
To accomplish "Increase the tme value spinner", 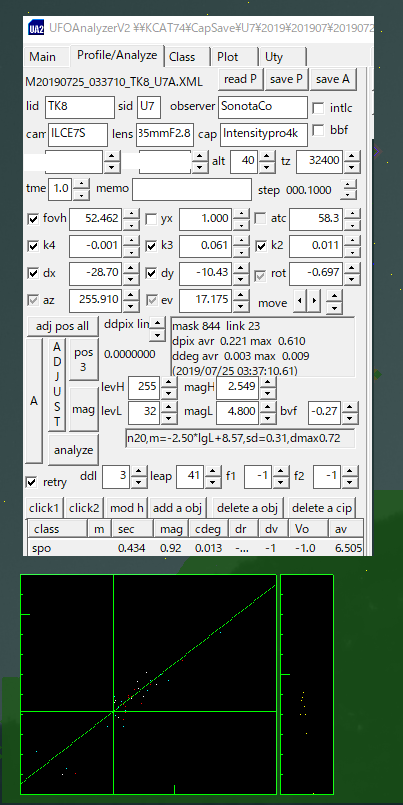I will (82, 183).
